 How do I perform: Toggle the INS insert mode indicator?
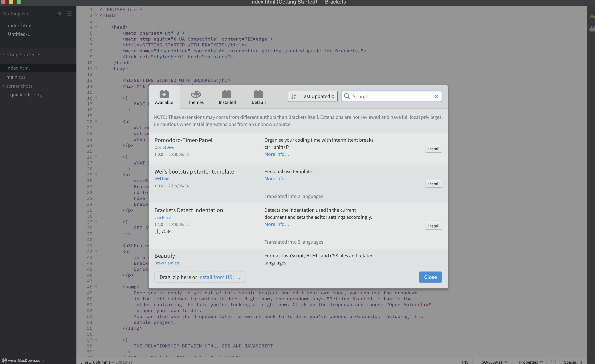click(x=465, y=362)
